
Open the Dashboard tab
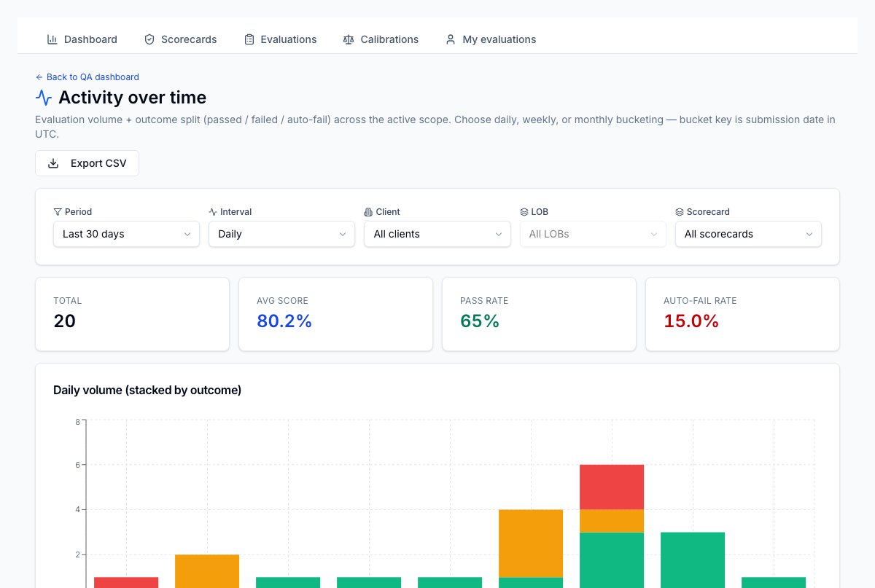tap(82, 39)
